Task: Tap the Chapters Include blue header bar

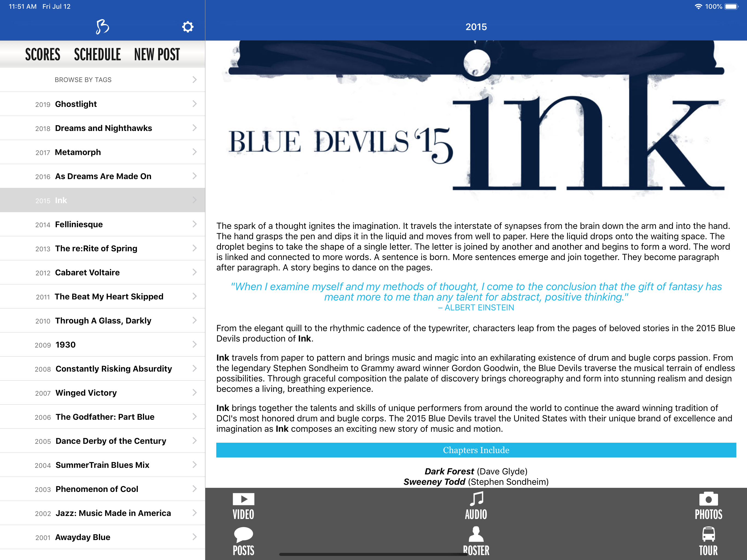Action: pyautogui.click(x=476, y=450)
